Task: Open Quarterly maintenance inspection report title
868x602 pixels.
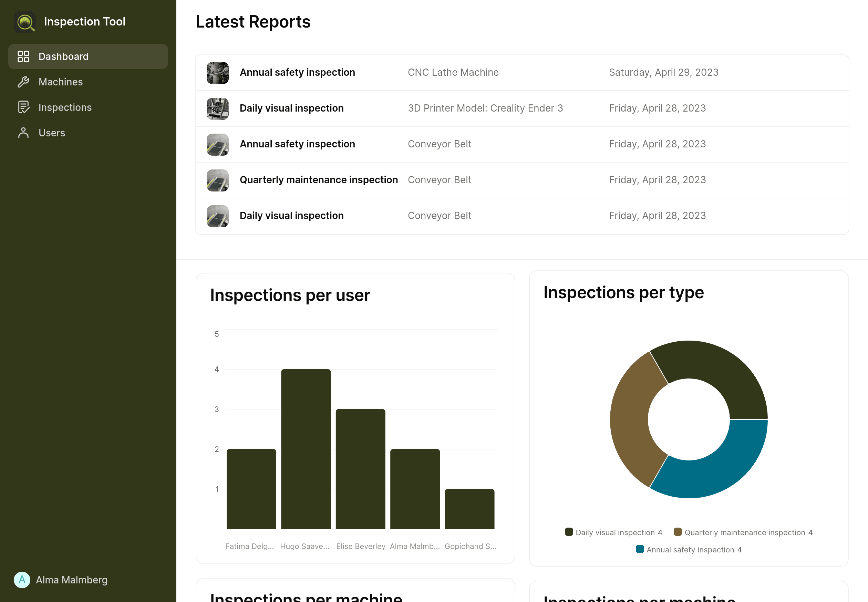Action: pyautogui.click(x=319, y=180)
